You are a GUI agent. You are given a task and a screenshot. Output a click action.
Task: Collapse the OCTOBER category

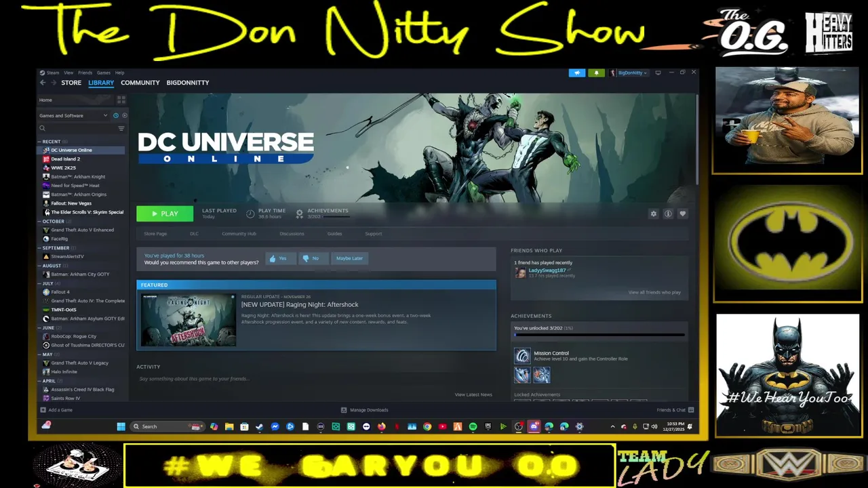tap(40, 222)
